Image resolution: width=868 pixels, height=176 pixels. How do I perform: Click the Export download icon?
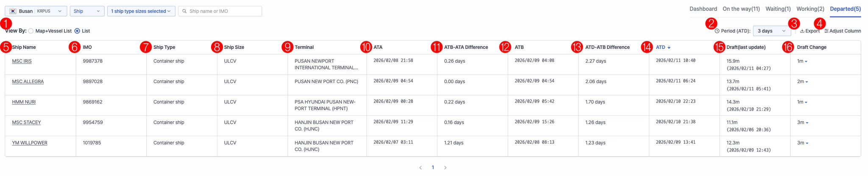pyautogui.click(x=802, y=31)
